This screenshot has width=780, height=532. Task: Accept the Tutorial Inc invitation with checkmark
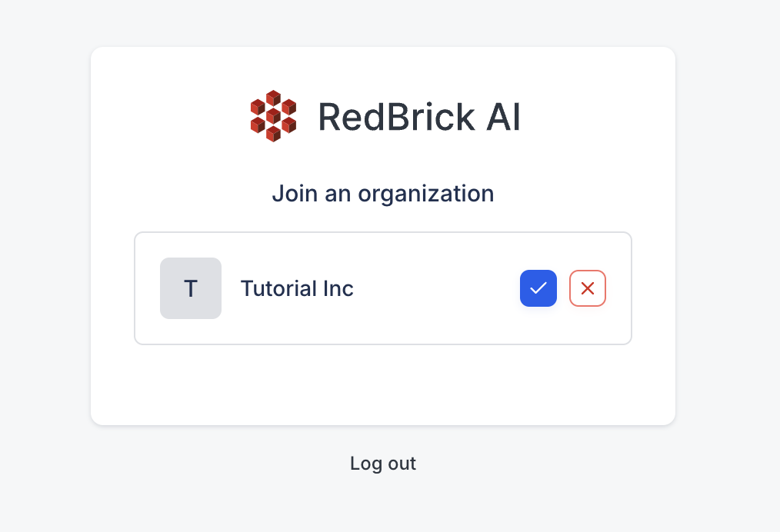(538, 288)
